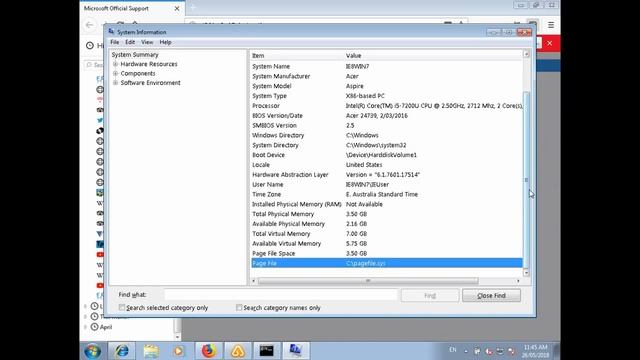Select the Windows Directory row
The image size is (640, 360).
[x=387, y=135]
